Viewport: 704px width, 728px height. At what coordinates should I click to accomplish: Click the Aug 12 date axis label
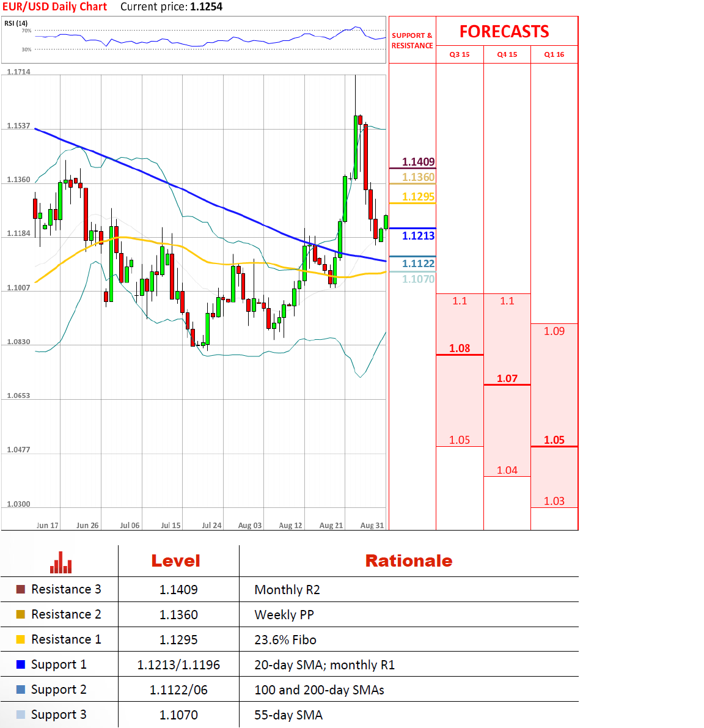pos(290,525)
